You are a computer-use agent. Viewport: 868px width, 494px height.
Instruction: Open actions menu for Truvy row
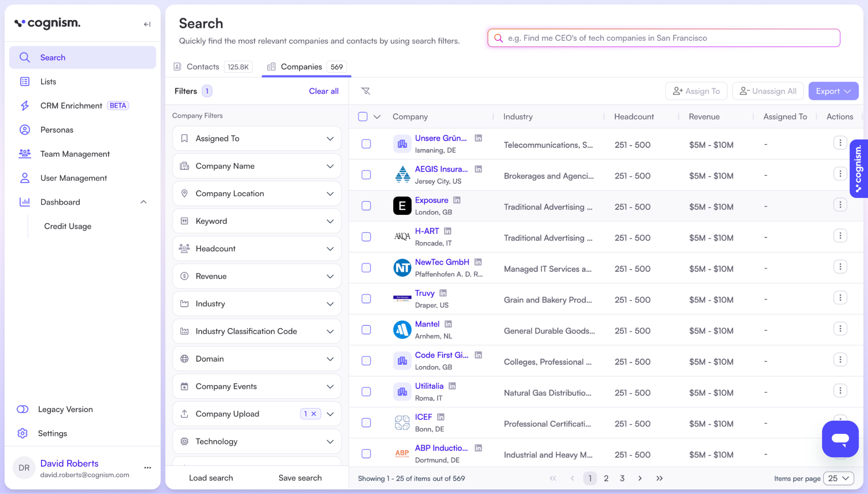click(840, 297)
